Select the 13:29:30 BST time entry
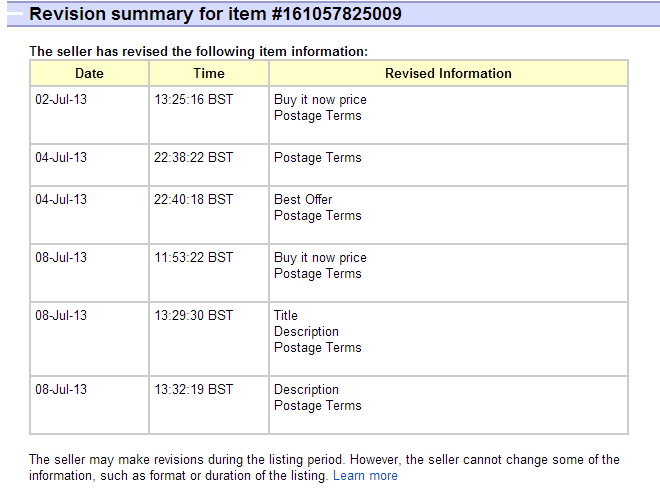The image size is (660, 492). click(194, 316)
